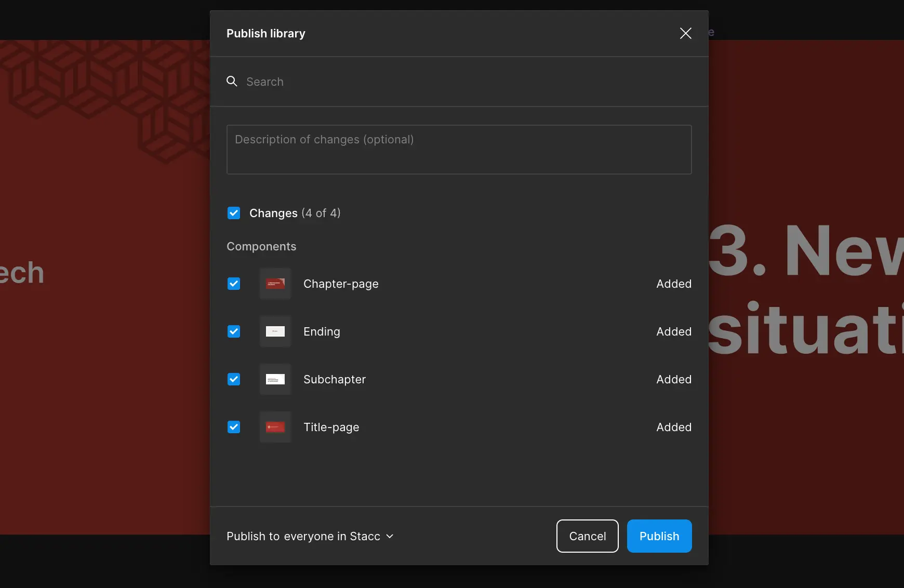Click the Subchapter component thumbnail

click(275, 379)
